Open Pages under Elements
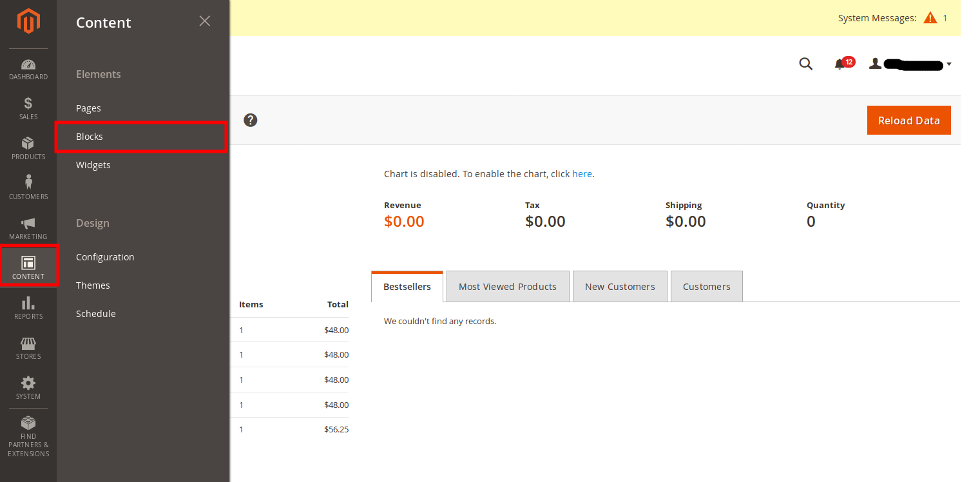 88,108
